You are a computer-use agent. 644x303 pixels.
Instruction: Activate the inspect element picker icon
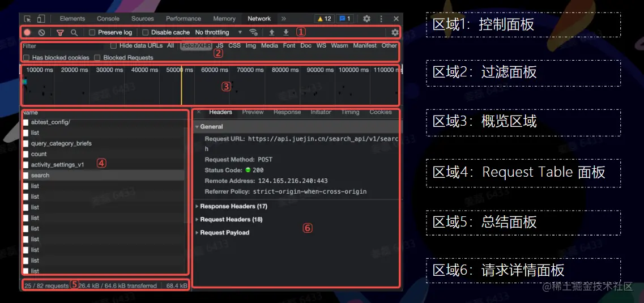click(28, 19)
